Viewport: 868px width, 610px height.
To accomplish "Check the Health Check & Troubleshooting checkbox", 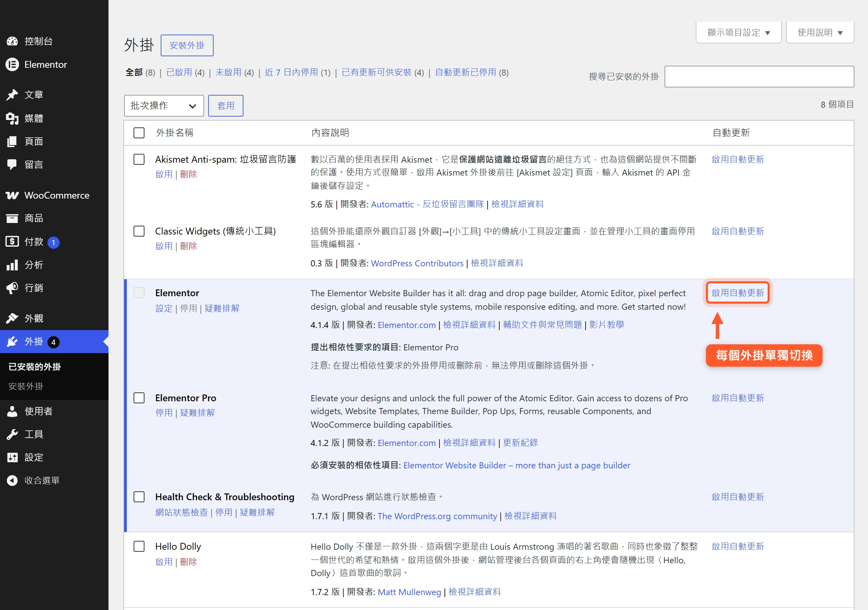I will point(139,496).
